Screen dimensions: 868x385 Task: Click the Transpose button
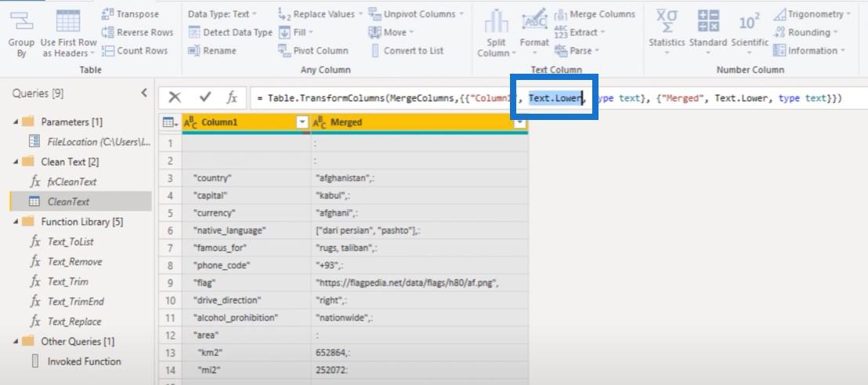pyautogui.click(x=130, y=14)
